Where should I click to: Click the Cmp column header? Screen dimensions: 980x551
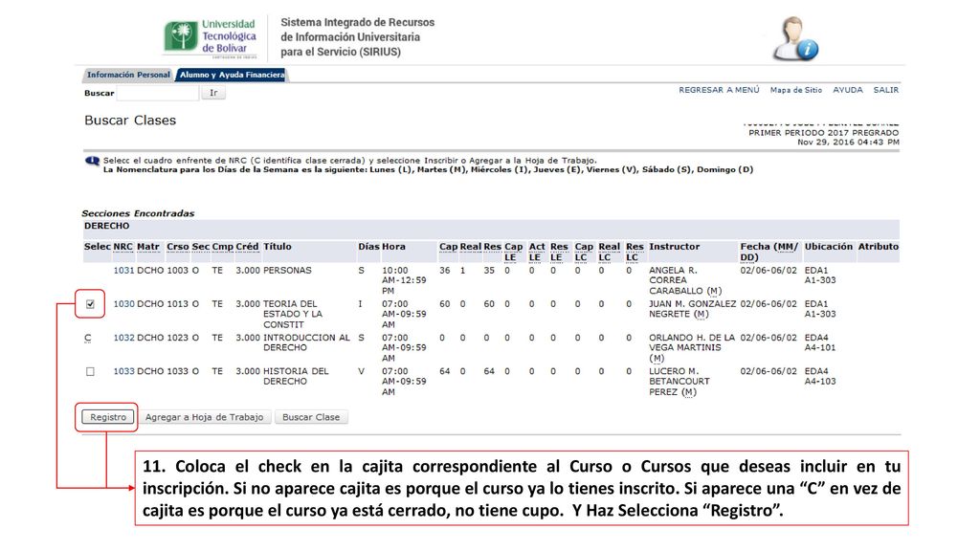click(x=222, y=247)
